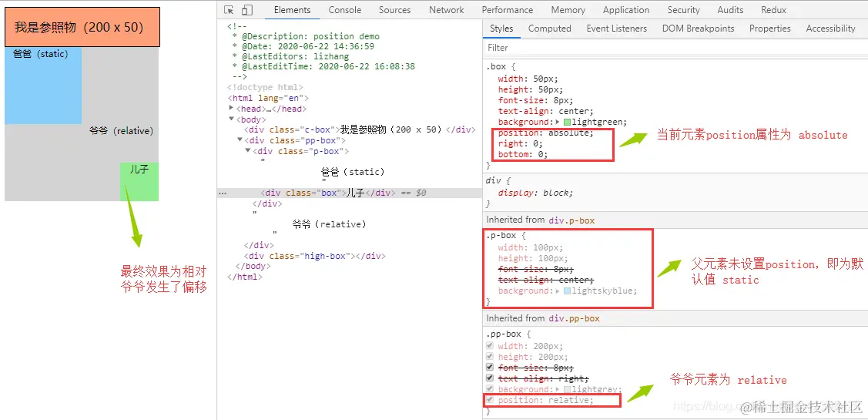Follow the div.p-box inherited-from link
Image resolution: width=868 pixels, height=420 pixels.
pyautogui.click(x=571, y=220)
